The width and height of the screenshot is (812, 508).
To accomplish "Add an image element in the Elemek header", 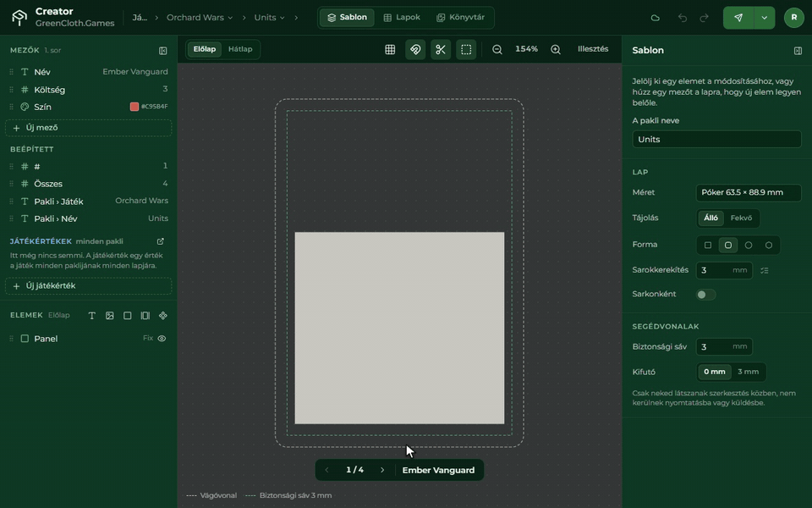I will coord(110,316).
